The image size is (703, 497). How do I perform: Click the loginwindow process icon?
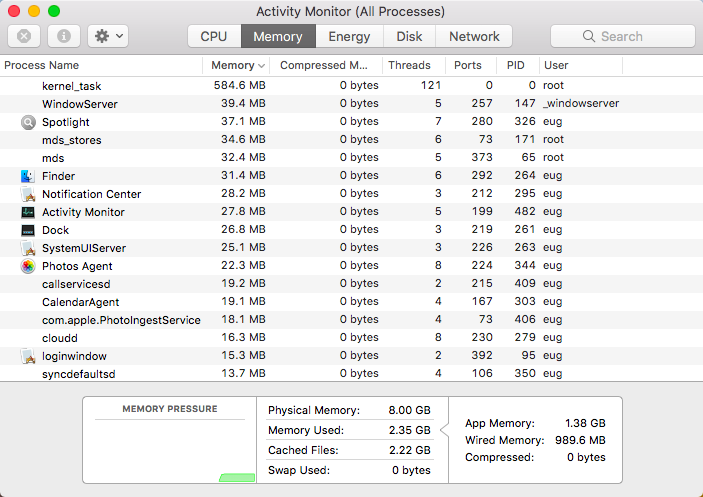28,356
